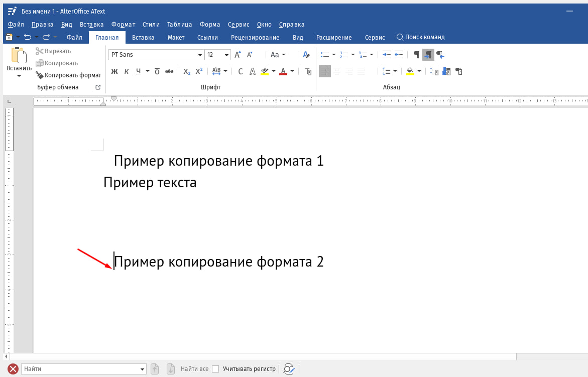Align text right
This screenshot has width=588, height=377.
[x=349, y=71]
